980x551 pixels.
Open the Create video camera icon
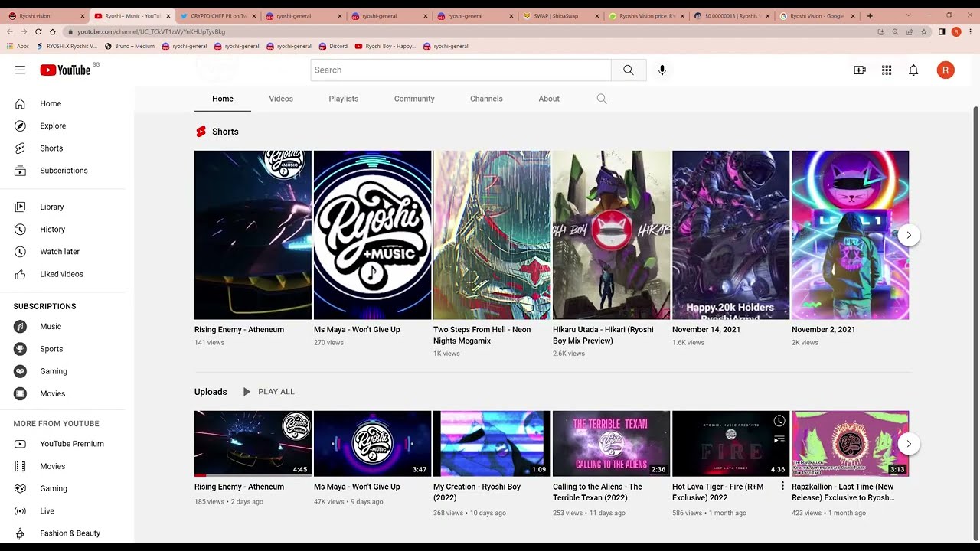pyautogui.click(x=860, y=70)
